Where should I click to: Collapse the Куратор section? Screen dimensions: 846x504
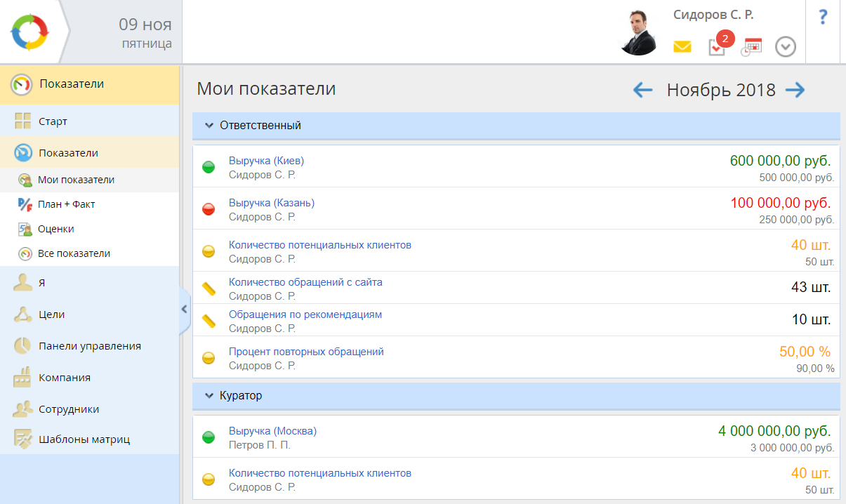click(209, 396)
